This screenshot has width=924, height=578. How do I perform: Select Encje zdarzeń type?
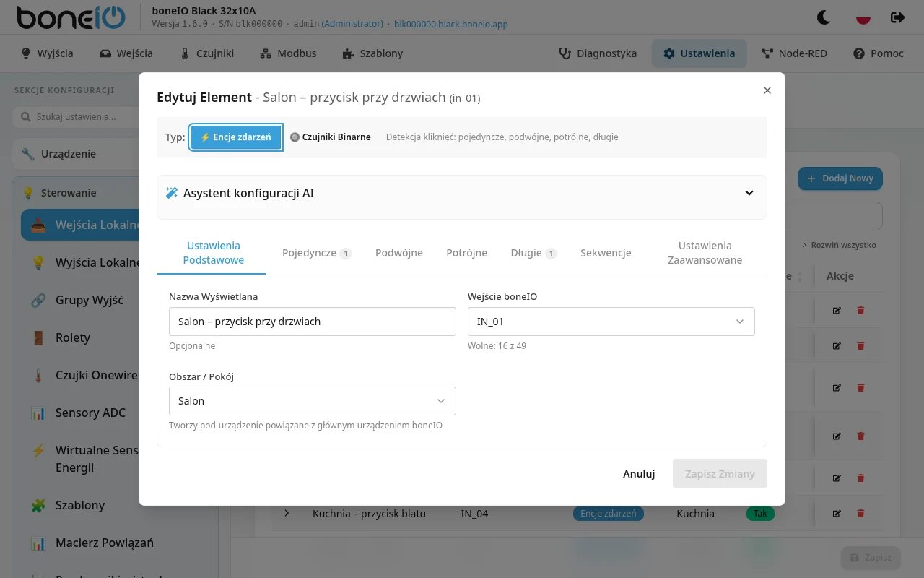pos(235,137)
